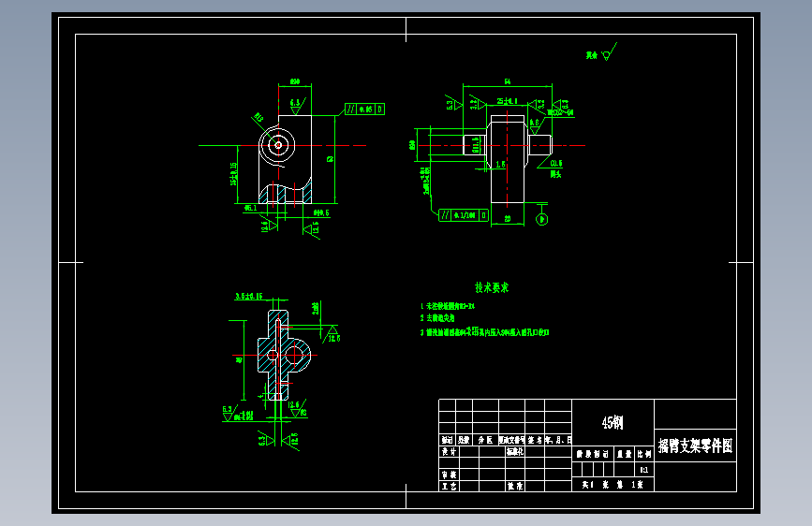This screenshot has width=812, height=526.
Task: Click the drawing title 摇臂支架零件图
Action: [x=695, y=446]
